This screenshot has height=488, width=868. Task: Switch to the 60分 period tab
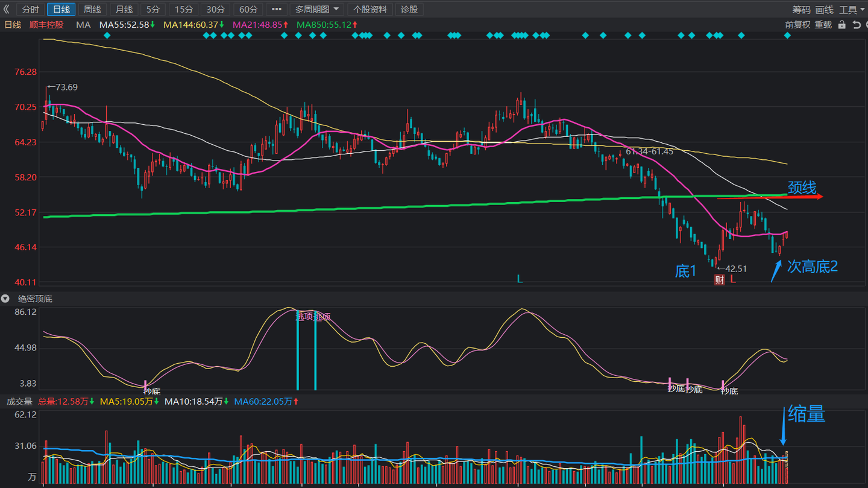point(248,10)
